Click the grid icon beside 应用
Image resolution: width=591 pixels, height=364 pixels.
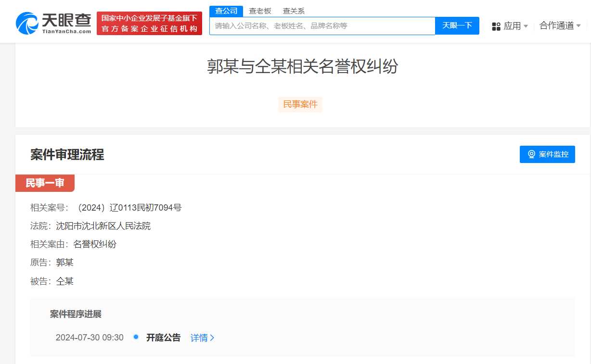[496, 26]
